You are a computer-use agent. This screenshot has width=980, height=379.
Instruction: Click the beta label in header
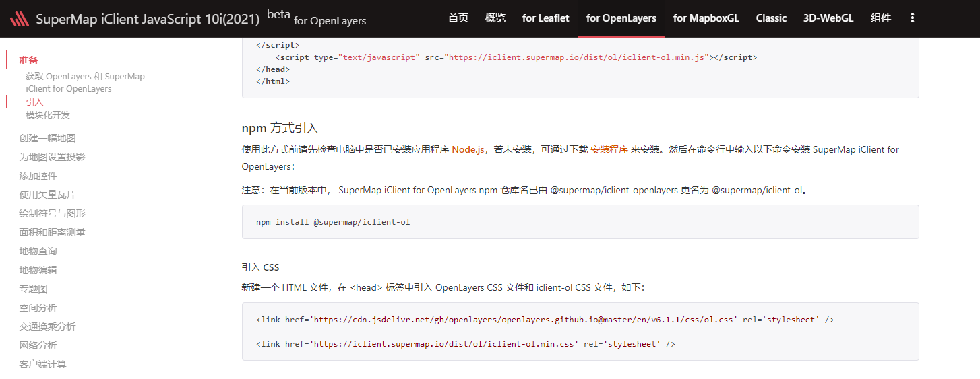[x=278, y=14]
